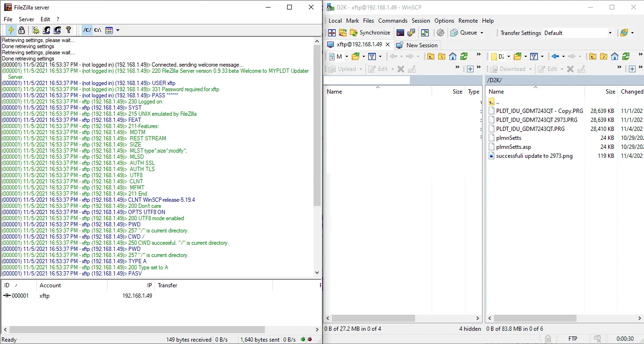644x344 pixels.
Task: Open the Transfer Settings Default combo box
Action: tap(578, 33)
